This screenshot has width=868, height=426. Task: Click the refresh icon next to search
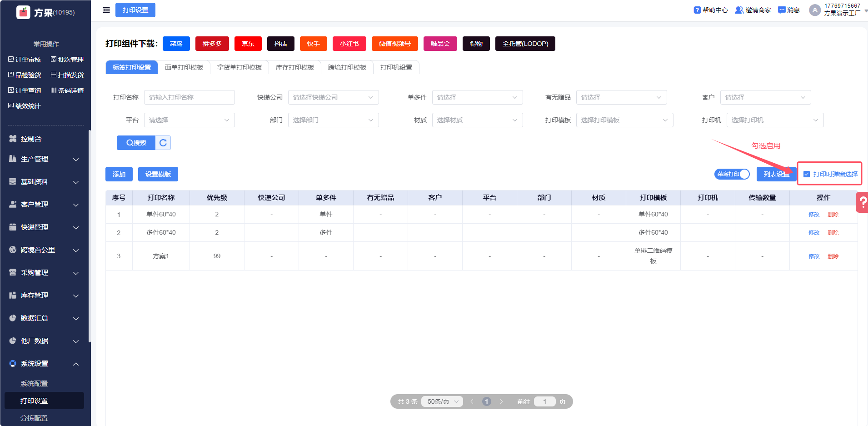pos(163,143)
